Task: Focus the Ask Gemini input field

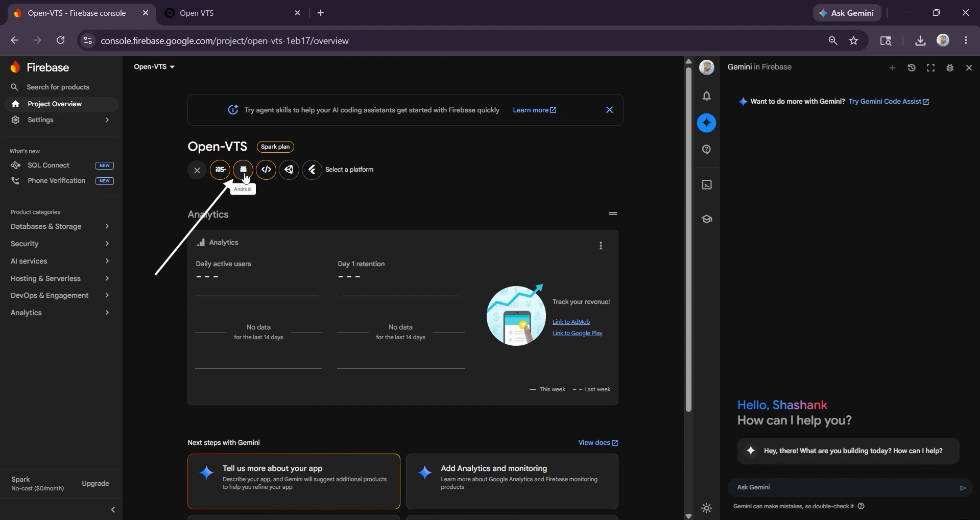Action: point(845,488)
